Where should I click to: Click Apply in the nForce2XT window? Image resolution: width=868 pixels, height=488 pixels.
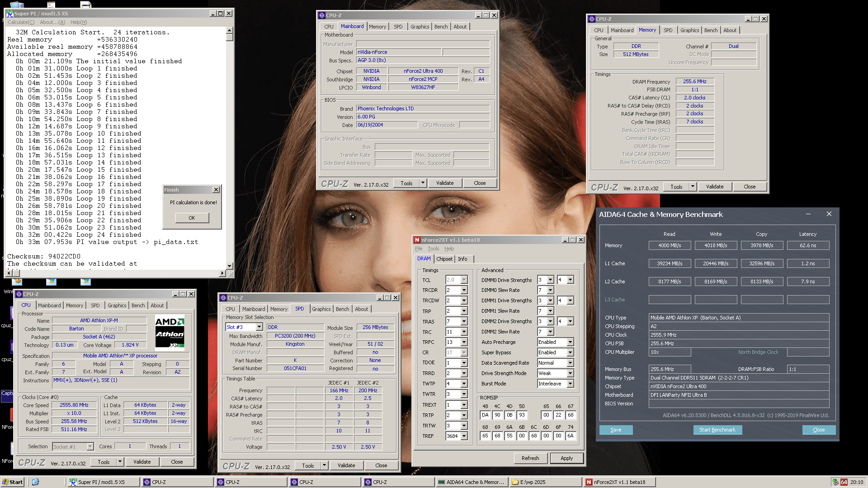(566, 458)
